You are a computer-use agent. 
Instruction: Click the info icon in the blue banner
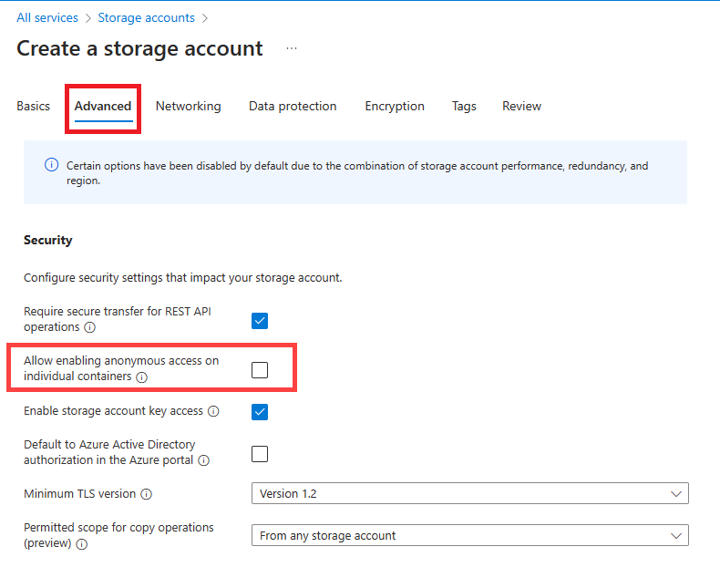click(x=51, y=166)
